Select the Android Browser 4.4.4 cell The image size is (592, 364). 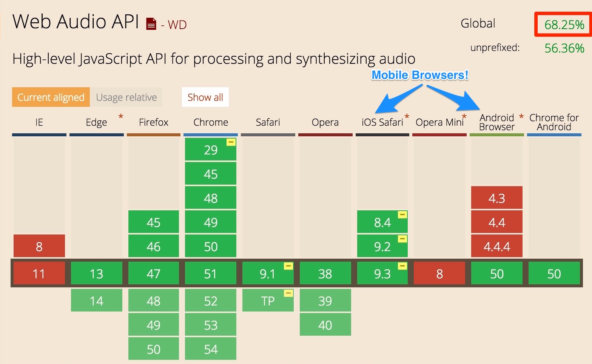coord(497,246)
